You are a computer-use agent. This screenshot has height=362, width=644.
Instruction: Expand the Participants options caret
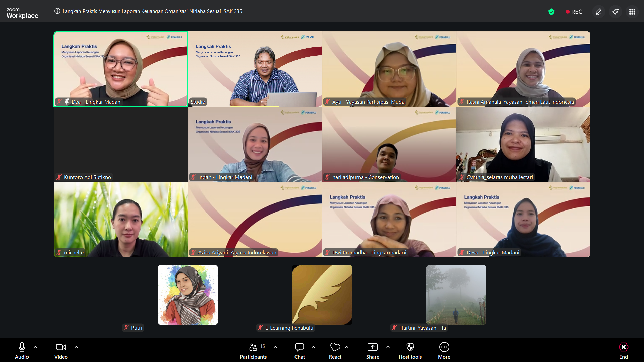tap(275, 347)
